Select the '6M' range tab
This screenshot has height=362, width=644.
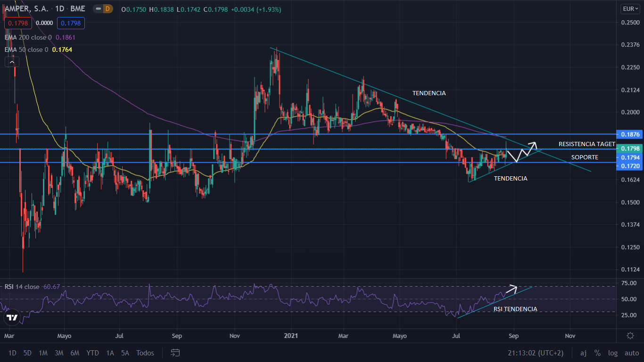pos(74,353)
